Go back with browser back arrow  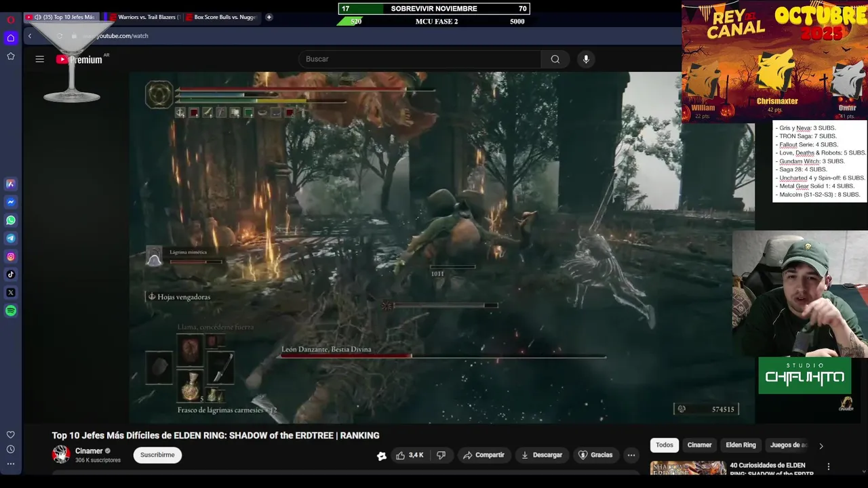pos(30,36)
